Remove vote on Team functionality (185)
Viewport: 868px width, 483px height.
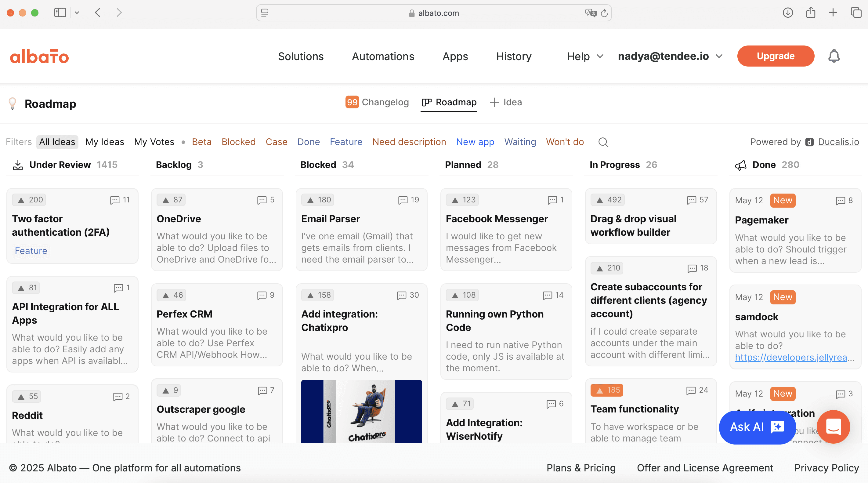tap(607, 390)
